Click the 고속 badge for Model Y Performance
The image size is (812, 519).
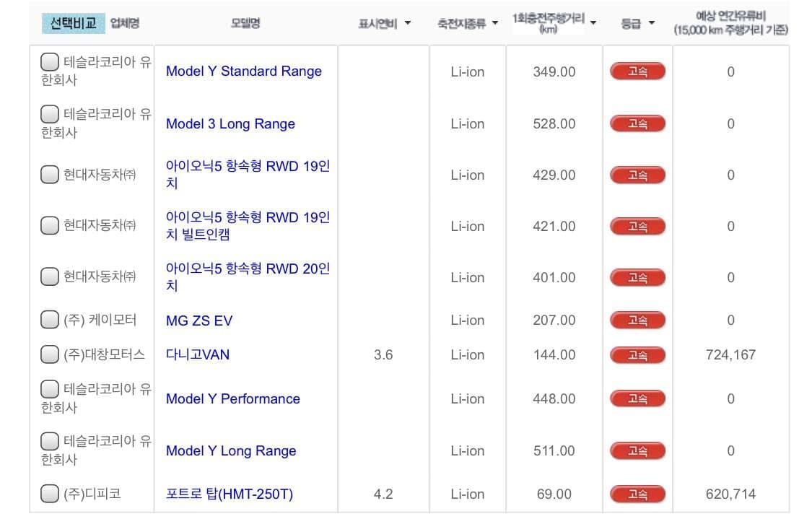637,398
